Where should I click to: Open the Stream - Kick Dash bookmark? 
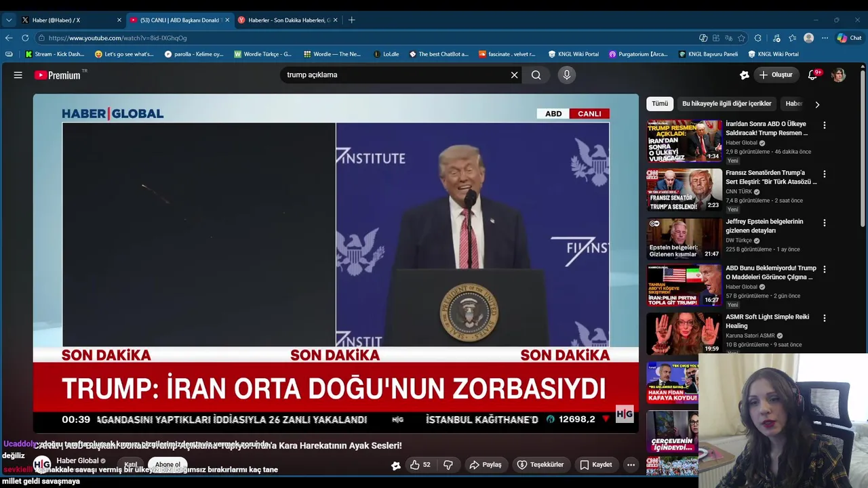(55, 54)
